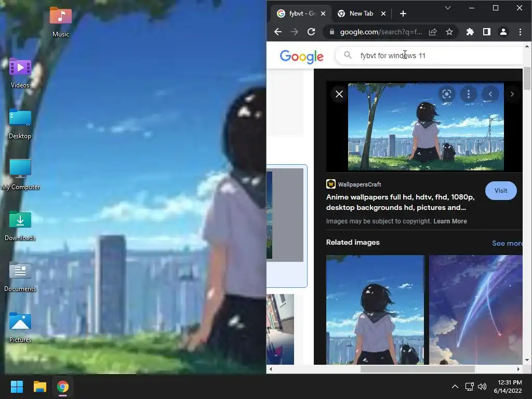The width and height of the screenshot is (532, 399).
Task: Open Chrome extensions puzzle icon
Action: point(470,32)
